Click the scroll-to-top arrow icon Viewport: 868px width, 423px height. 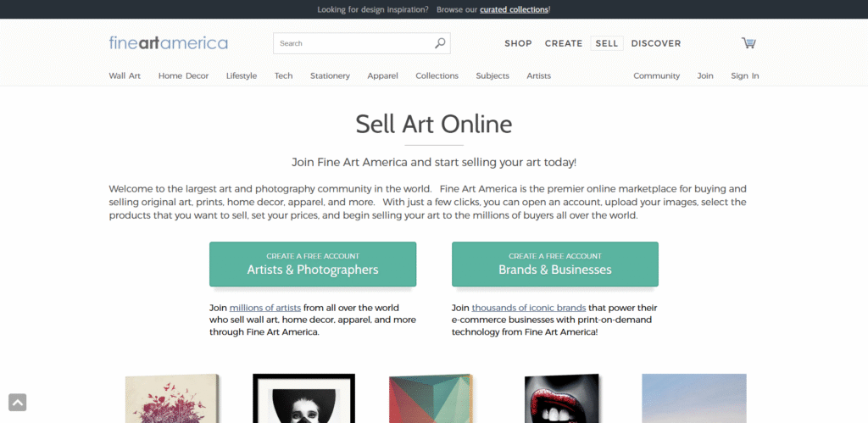[18, 402]
